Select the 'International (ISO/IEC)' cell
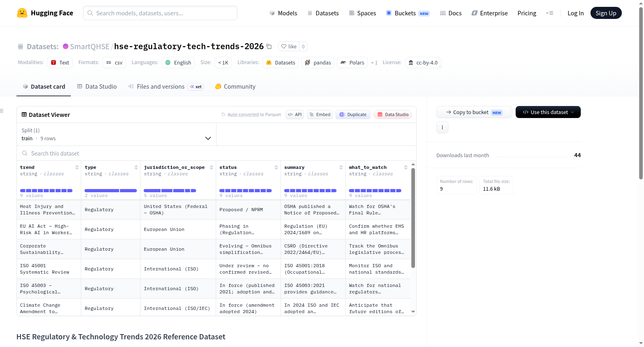644x347 pixels. coord(178,308)
